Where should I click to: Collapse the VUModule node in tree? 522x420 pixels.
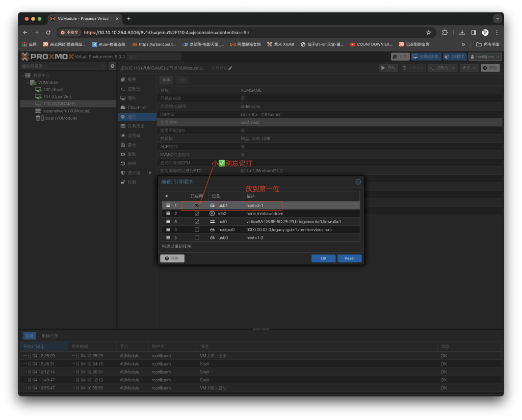click(28, 83)
